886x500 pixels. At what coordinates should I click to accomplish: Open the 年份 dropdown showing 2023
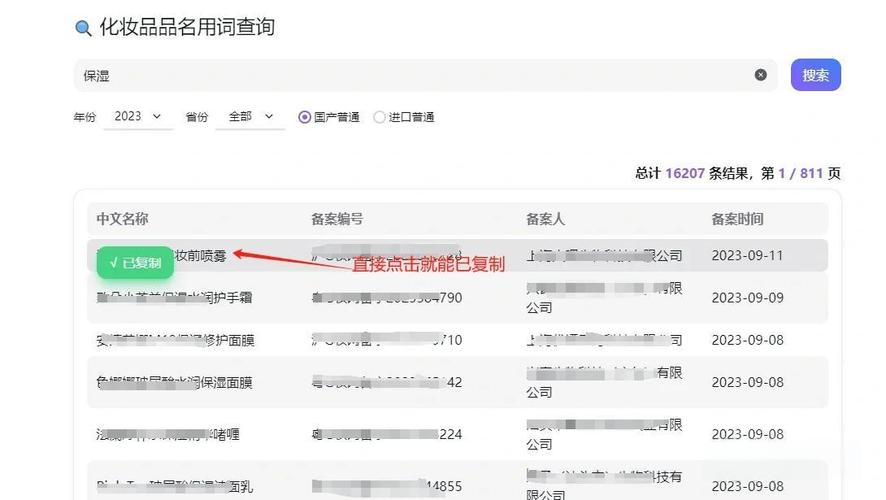click(137, 117)
